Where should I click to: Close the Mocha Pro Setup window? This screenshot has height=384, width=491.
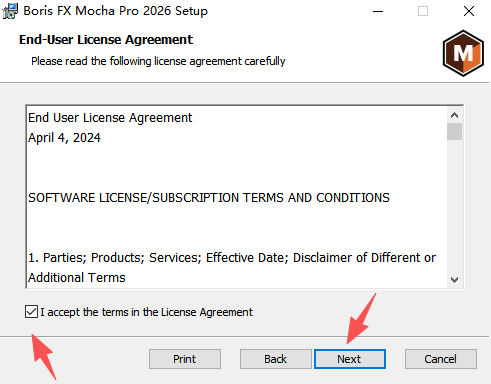(469, 11)
